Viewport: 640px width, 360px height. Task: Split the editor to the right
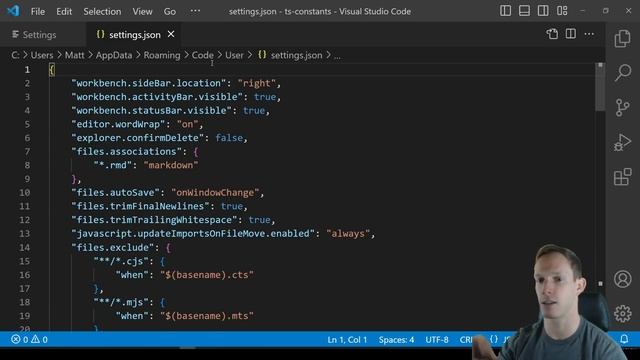click(571, 34)
